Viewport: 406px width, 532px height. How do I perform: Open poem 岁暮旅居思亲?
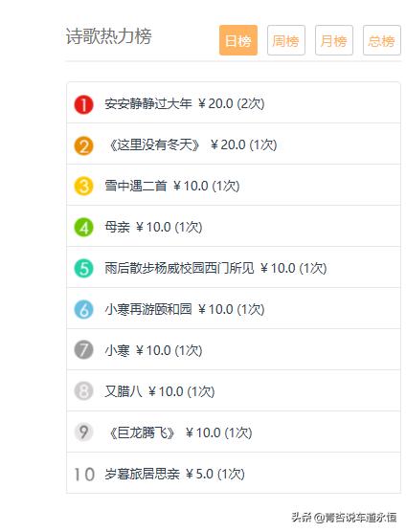(x=142, y=474)
